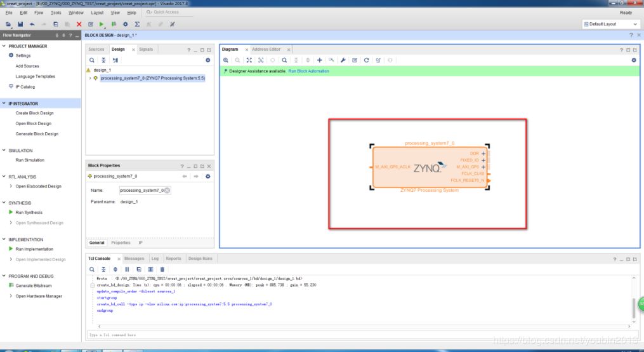Click Tcl Console collapse-all icon

click(x=103, y=269)
